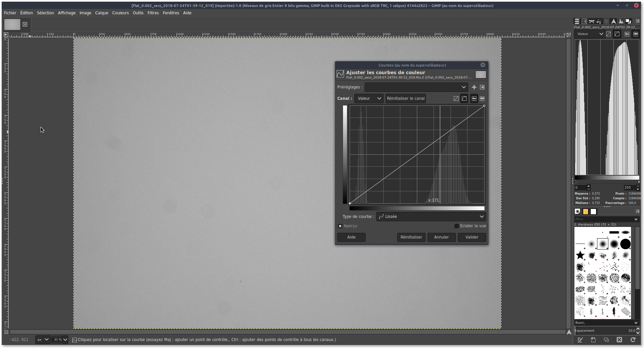The image size is (644, 348).
Task: Open the Édition menu
Action: click(27, 13)
